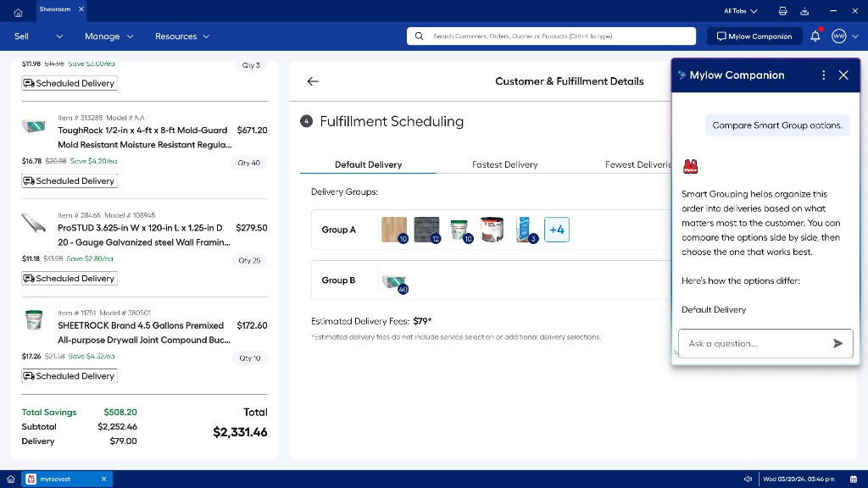Viewport: 868px width, 488px height.
Task: Expand the Manage dropdown chevron
Action: click(130, 36)
